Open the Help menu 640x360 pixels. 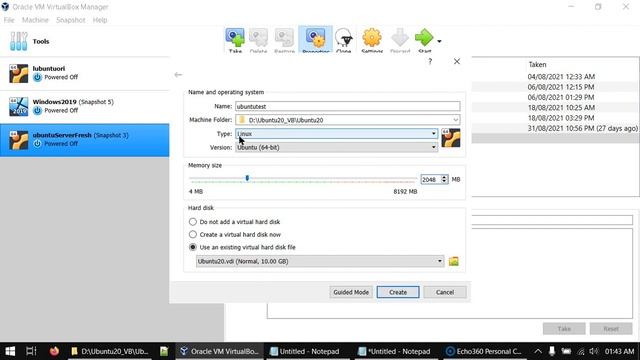[x=100, y=20]
